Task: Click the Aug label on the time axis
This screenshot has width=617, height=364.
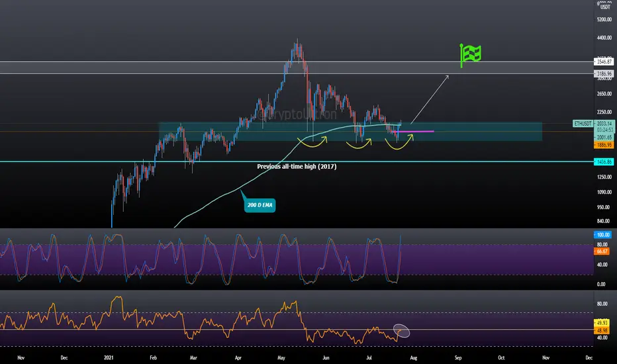Action: (414, 357)
